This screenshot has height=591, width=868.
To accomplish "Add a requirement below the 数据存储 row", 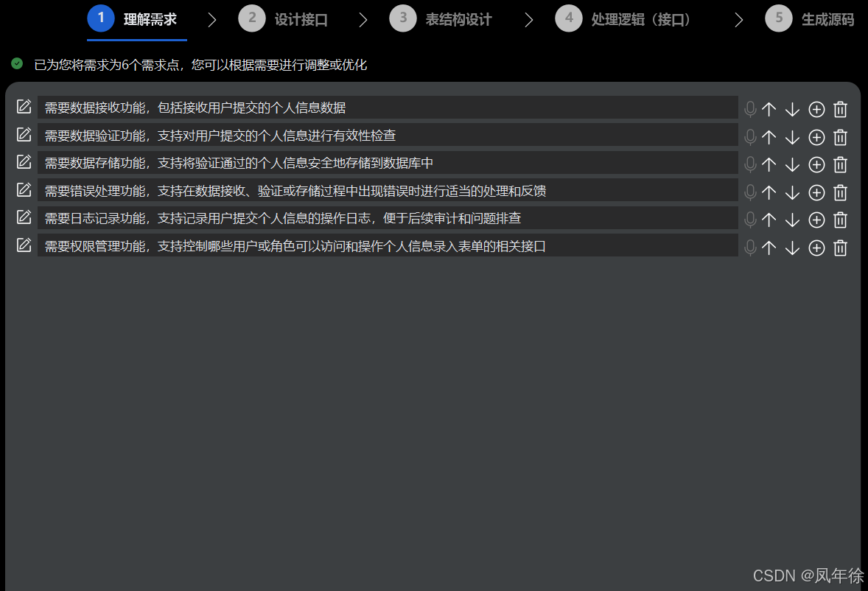I will point(816,164).
